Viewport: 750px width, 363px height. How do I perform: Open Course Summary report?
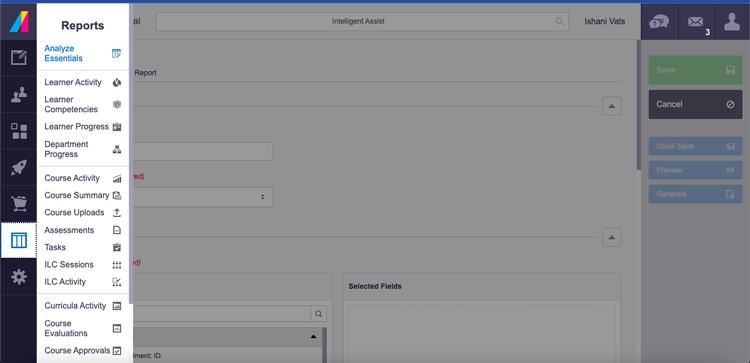click(x=82, y=195)
